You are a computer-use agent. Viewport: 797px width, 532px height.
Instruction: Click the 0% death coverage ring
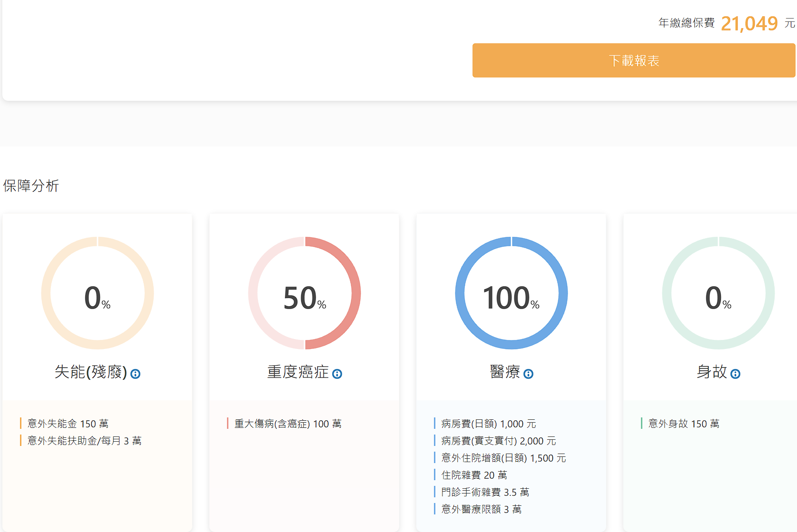[x=718, y=293]
